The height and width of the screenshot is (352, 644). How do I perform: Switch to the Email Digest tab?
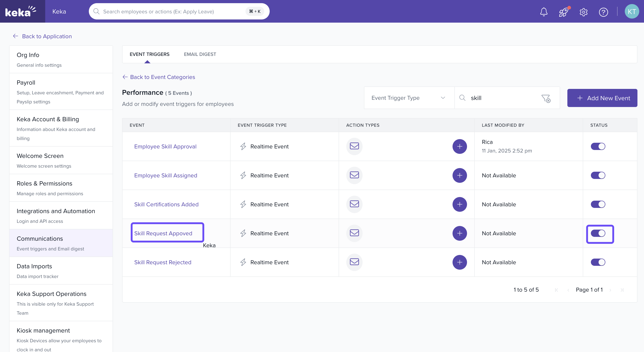pos(200,54)
